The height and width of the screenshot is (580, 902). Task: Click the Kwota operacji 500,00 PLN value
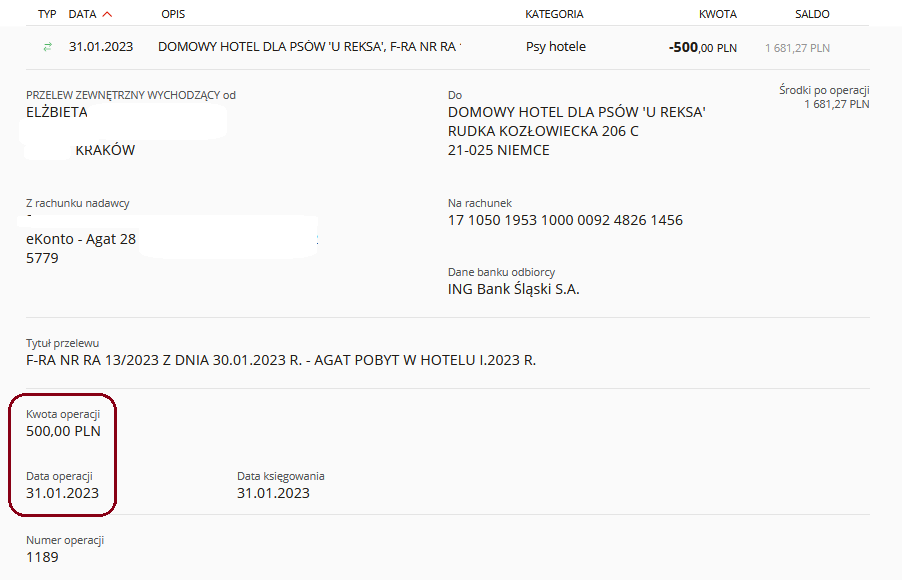pos(63,431)
